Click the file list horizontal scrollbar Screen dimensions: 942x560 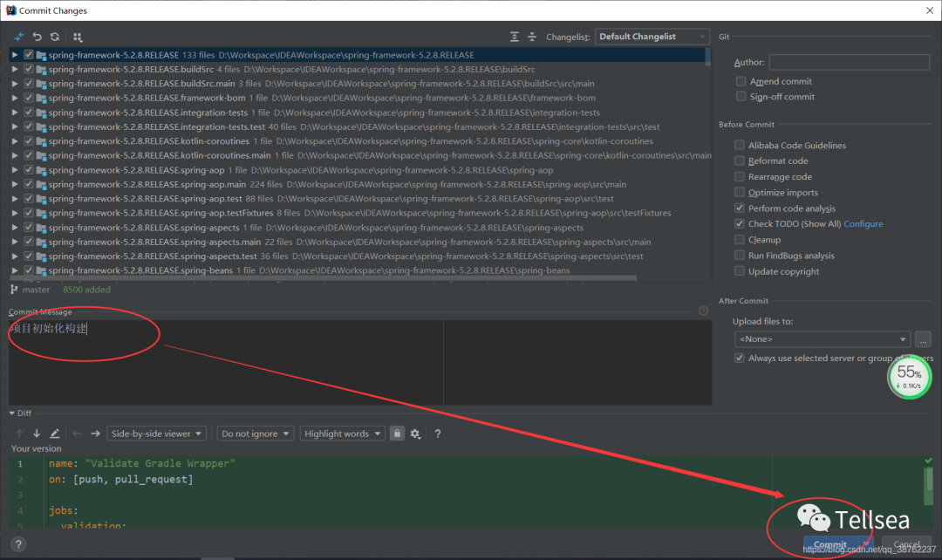click(x=324, y=279)
